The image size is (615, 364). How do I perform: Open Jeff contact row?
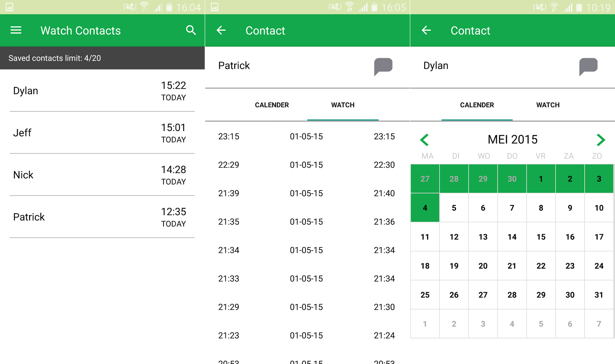click(102, 133)
